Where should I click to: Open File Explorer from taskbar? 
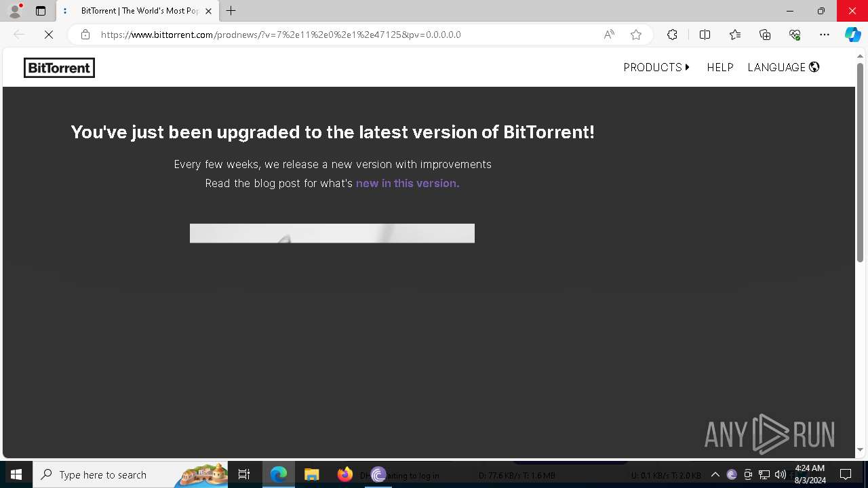(311, 474)
